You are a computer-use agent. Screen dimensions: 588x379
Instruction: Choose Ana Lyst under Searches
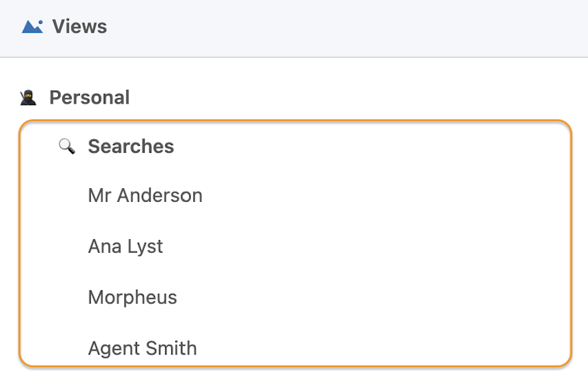pyautogui.click(x=126, y=247)
